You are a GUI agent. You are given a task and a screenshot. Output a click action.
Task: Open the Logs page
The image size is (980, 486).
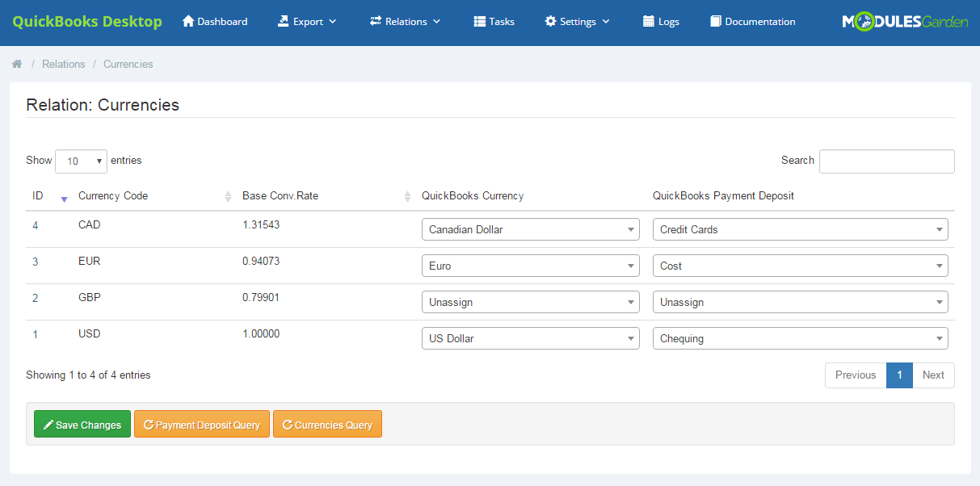[x=661, y=22]
